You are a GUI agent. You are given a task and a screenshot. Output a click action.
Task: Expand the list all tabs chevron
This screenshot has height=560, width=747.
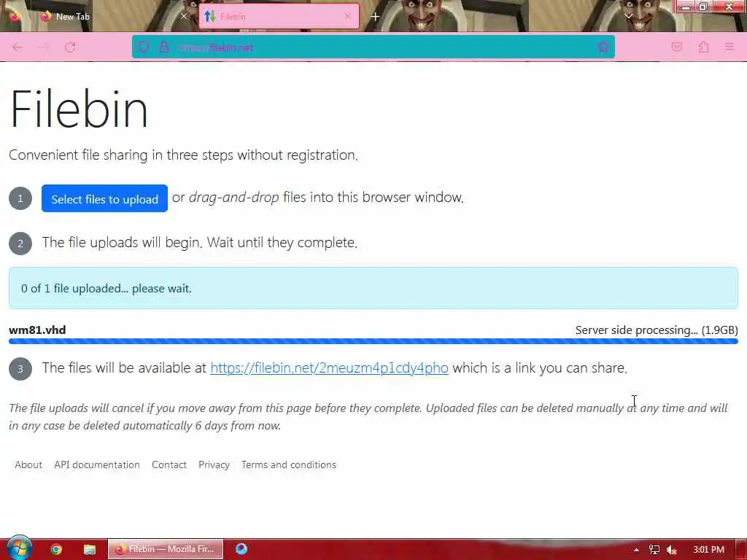pos(628,16)
